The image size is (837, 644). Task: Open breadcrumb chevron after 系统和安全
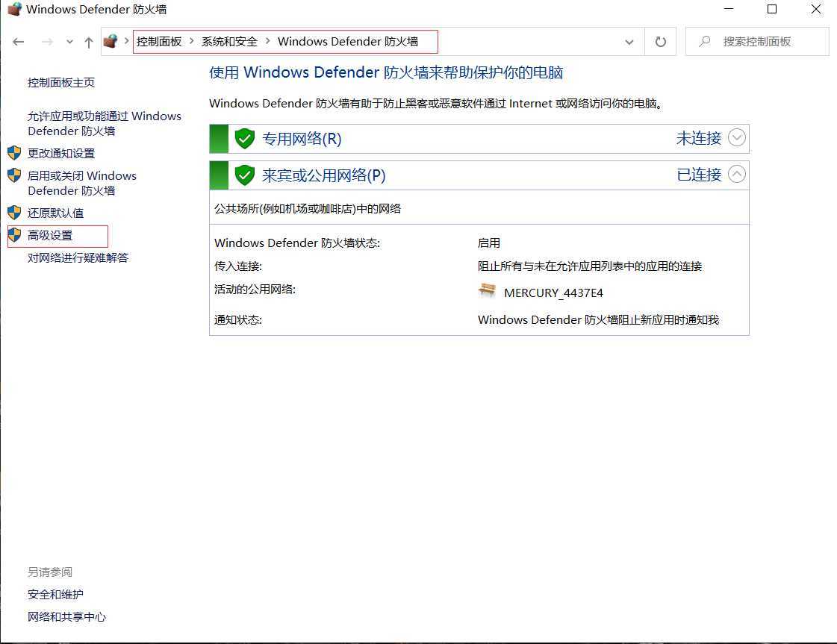pyautogui.click(x=267, y=41)
